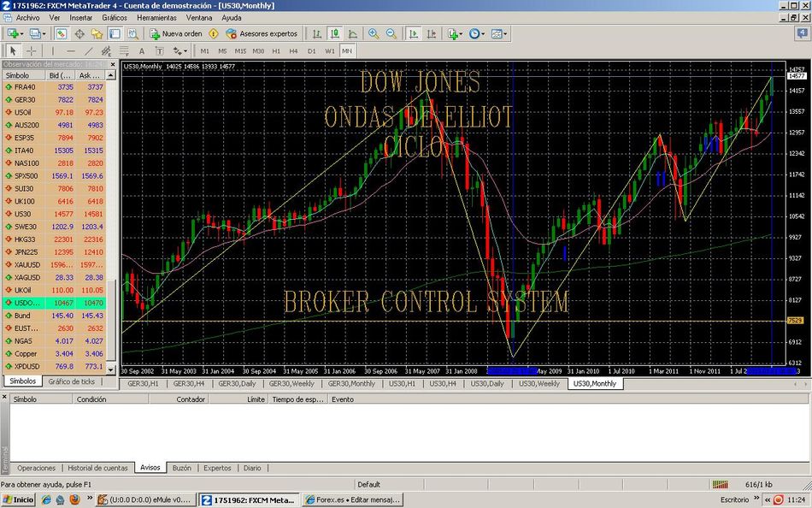812x508 pixels.
Task: Toggle Asesores expertos auto trading
Action: [x=262, y=34]
